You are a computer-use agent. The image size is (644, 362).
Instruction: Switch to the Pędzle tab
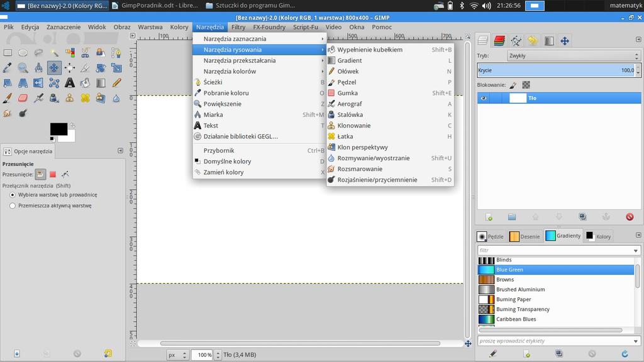[491, 236]
